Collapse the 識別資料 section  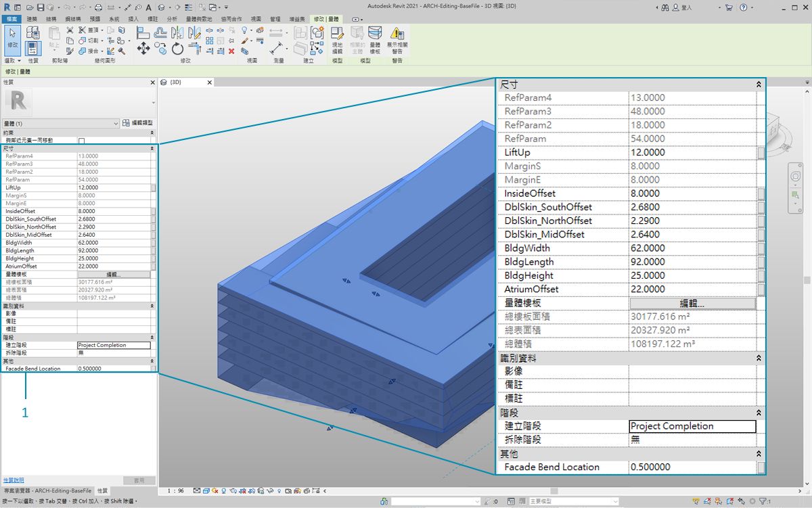[152, 306]
